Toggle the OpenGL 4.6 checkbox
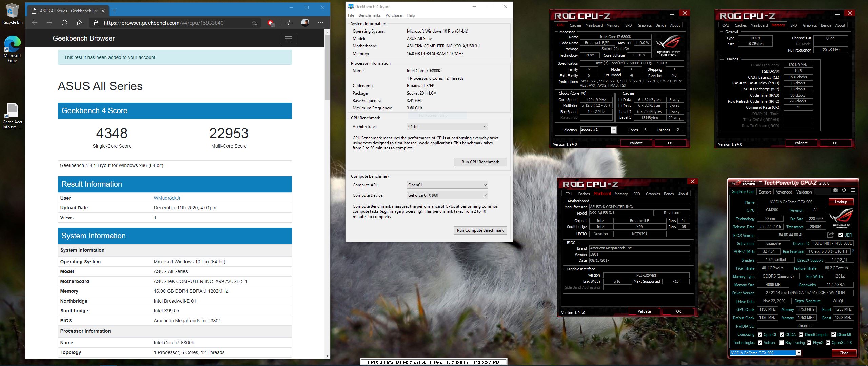 [x=828, y=343]
